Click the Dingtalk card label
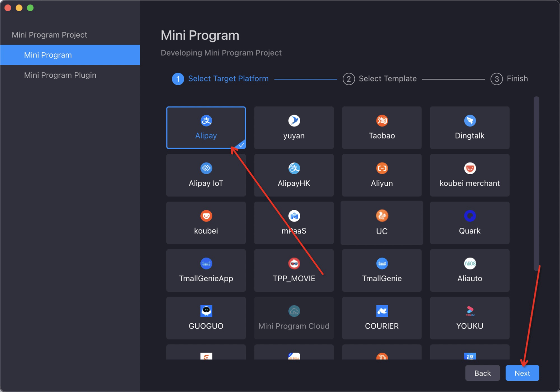This screenshot has height=392, width=560. pyautogui.click(x=470, y=136)
